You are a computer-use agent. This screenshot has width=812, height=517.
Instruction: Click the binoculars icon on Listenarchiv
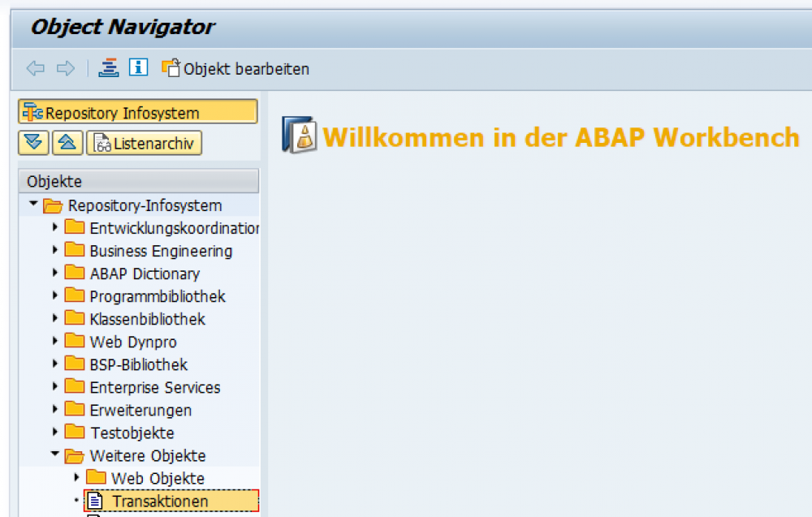click(103, 143)
